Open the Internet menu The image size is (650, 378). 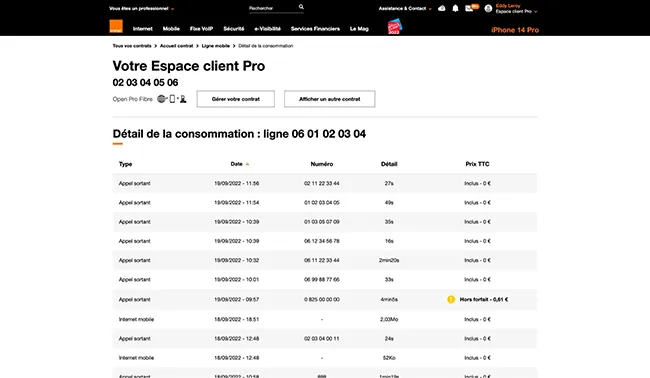pyautogui.click(x=143, y=29)
